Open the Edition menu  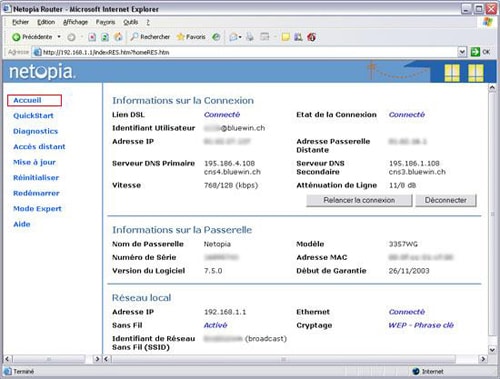click(x=46, y=22)
